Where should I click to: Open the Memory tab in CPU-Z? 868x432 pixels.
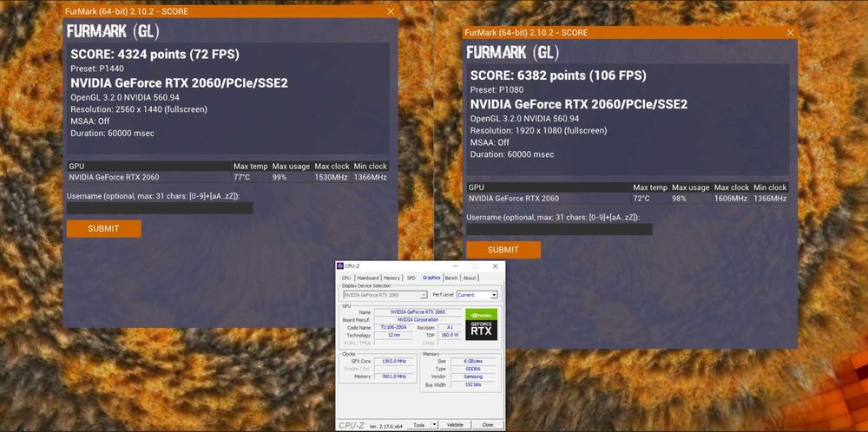[392, 278]
